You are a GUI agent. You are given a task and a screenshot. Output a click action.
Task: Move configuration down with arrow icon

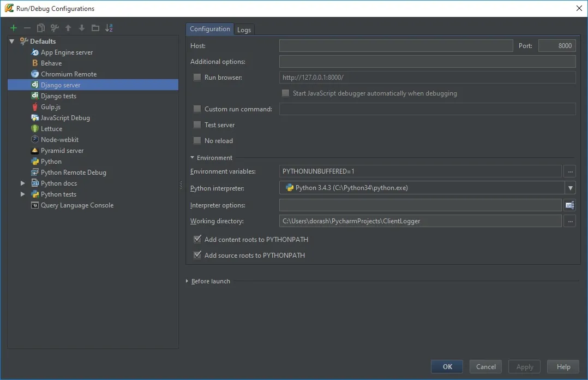tap(82, 28)
